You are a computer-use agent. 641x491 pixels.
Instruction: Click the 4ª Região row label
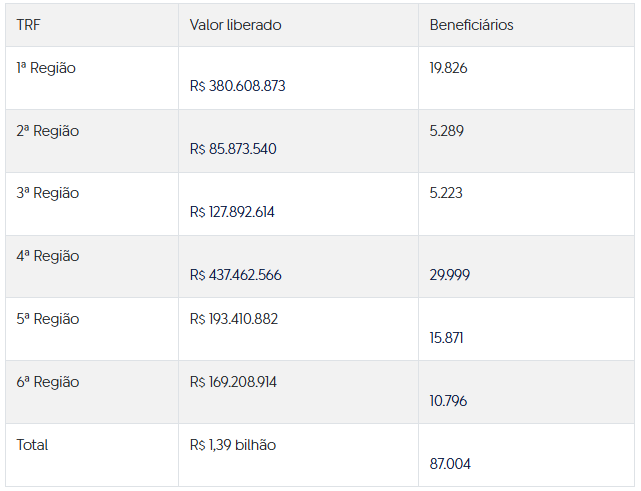pos(47,256)
